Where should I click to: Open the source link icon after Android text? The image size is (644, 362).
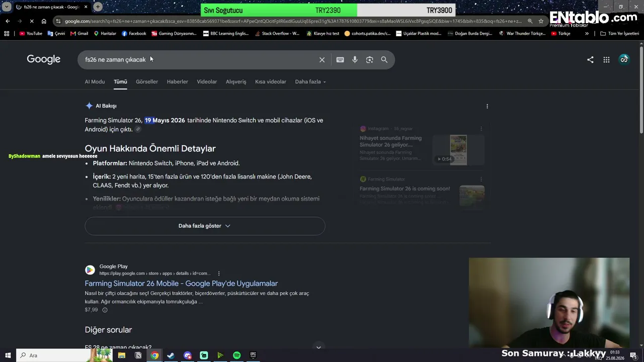tap(138, 129)
